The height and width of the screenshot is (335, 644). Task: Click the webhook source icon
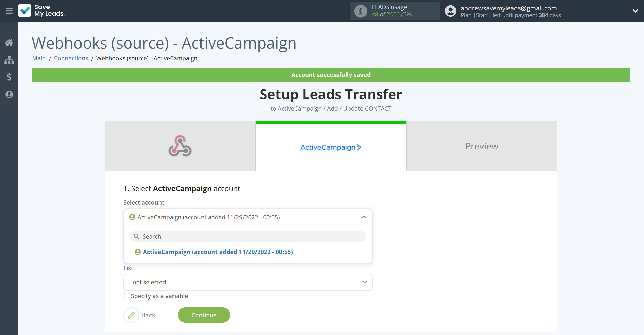click(x=180, y=146)
